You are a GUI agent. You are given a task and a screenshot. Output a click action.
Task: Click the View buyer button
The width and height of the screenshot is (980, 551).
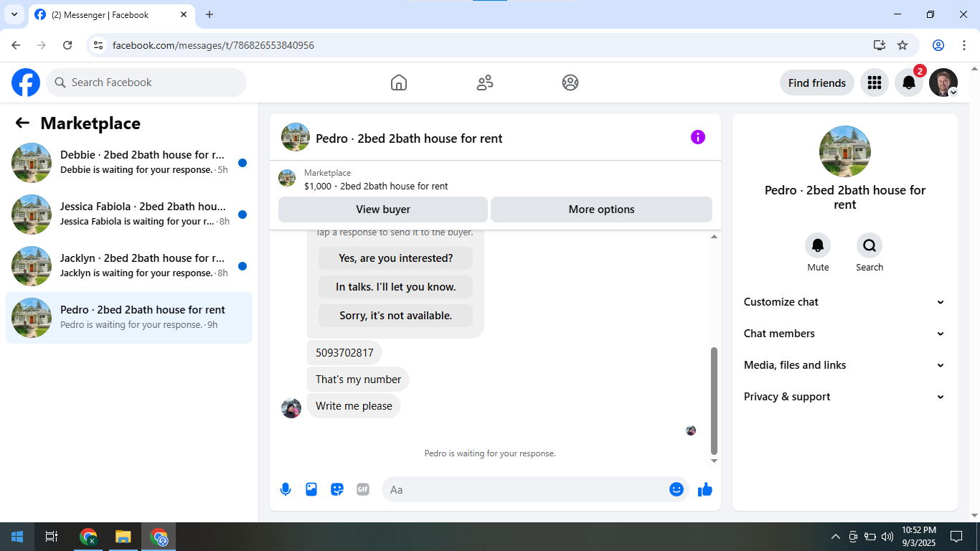383,209
